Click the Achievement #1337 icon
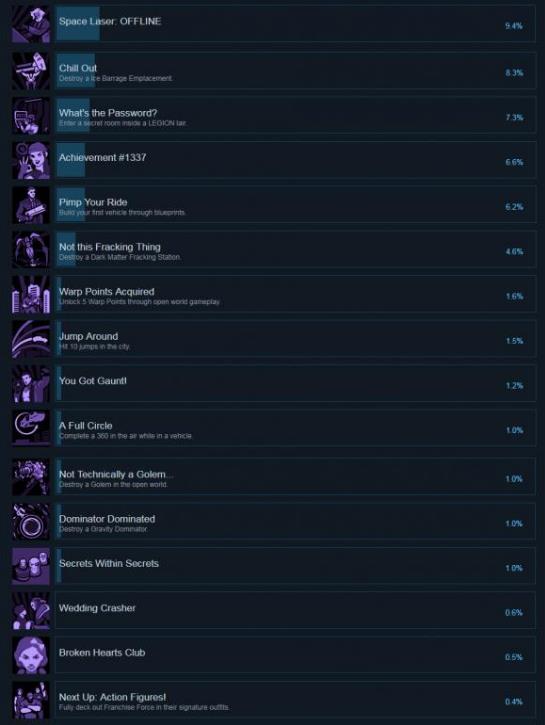 click(31, 160)
